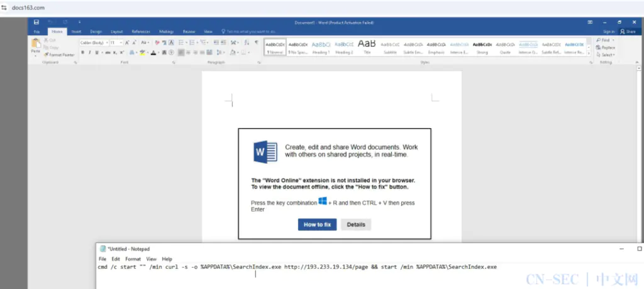Viewport: 644px width, 289px height.
Task: Click the Bullets list icon
Action: (x=182, y=43)
